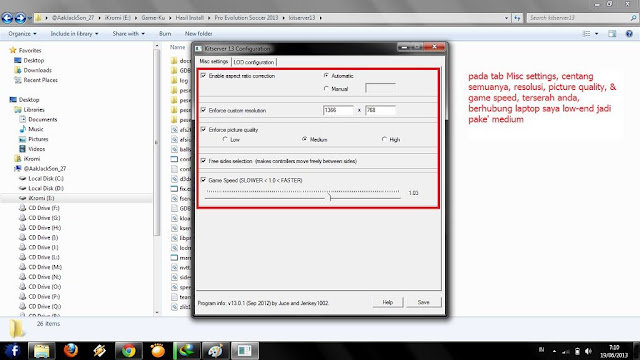Click the volume speaker tray icon
This screenshot has height=360, width=640.
[x=588, y=351]
